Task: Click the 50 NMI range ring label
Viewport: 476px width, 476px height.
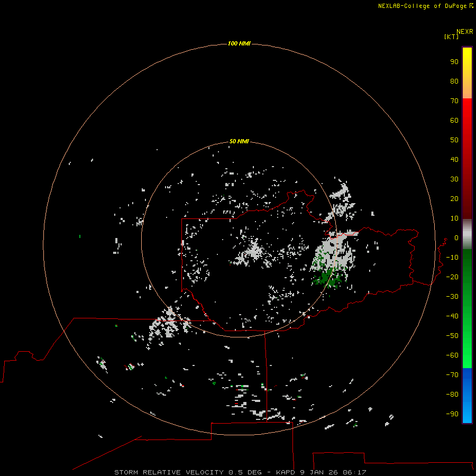Action: (x=239, y=141)
